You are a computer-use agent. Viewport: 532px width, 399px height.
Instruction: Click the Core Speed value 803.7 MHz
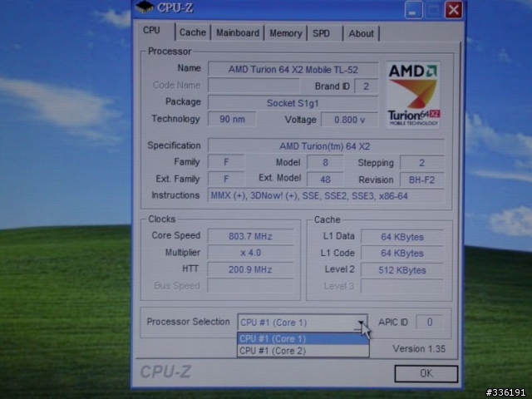(250, 236)
